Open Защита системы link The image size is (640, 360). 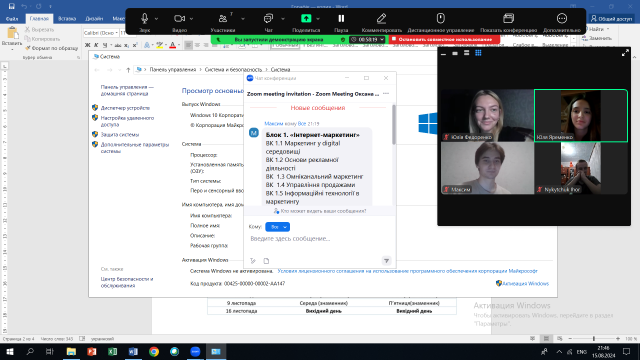click(x=120, y=134)
